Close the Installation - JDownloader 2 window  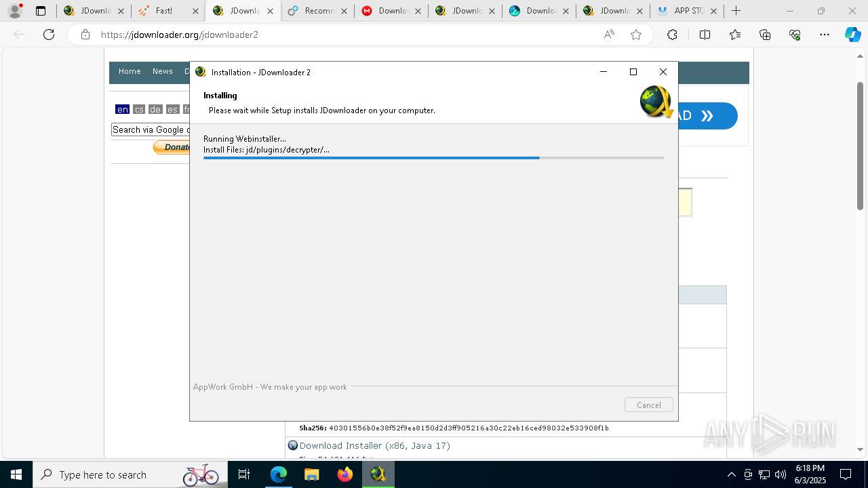click(x=663, y=72)
